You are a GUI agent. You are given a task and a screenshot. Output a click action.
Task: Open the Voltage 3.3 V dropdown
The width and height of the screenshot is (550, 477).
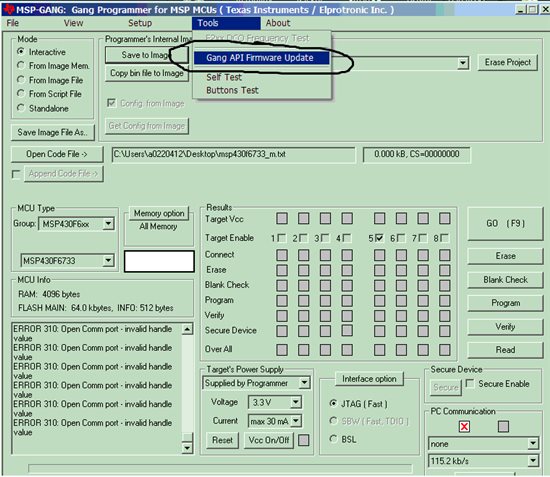296,402
